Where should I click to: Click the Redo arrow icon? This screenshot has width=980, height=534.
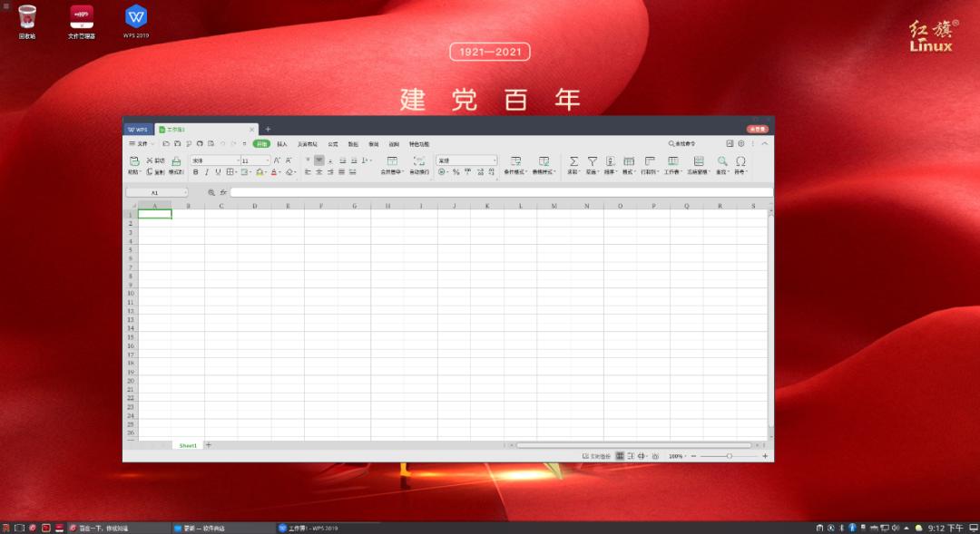pos(234,143)
